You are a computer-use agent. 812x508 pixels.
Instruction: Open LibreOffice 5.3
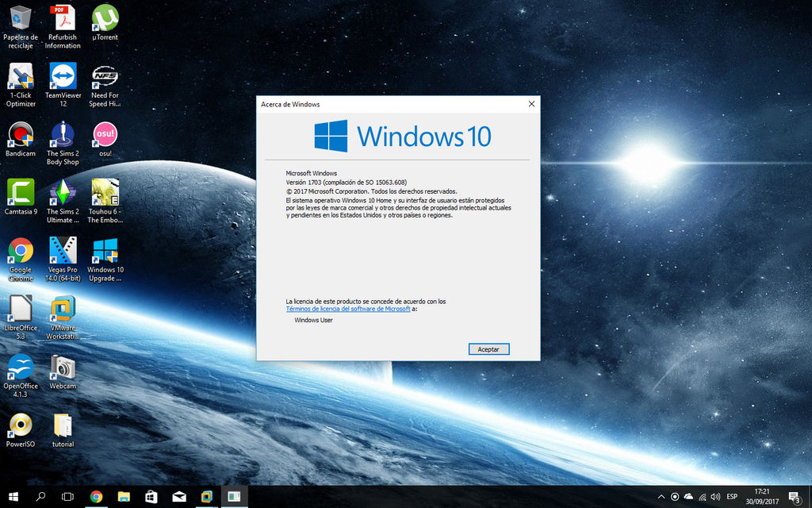pyautogui.click(x=20, y=310)
